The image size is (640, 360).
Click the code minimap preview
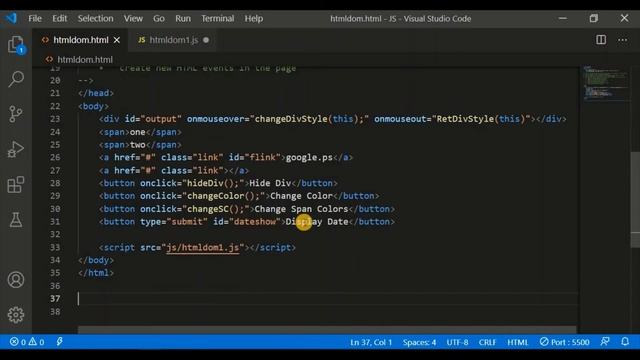pyautogui.click(x=606, y=83)
